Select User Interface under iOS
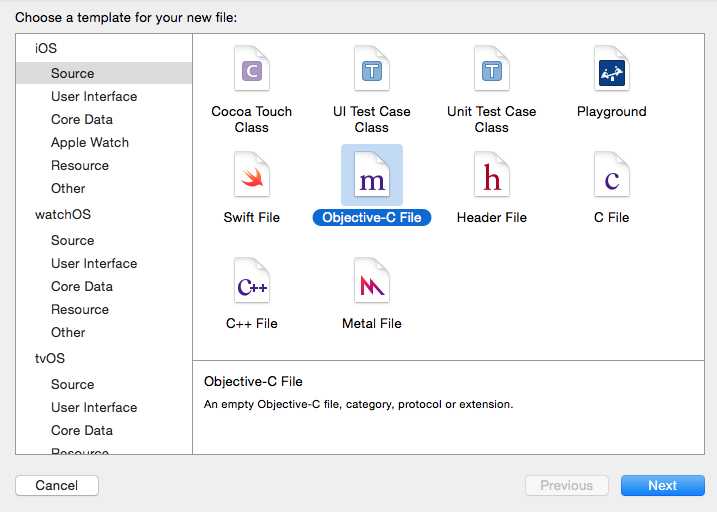This screenshot has width=717, height=512. (x=94, y=96)
